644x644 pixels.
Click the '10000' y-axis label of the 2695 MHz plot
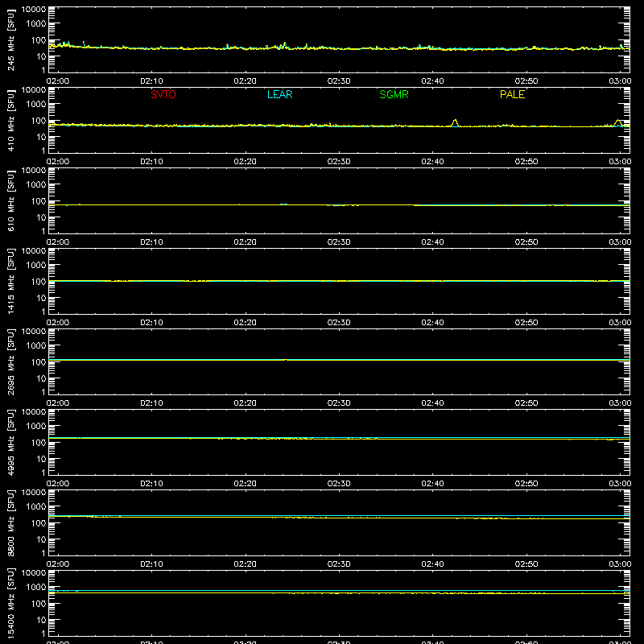(x=34, y=332)
